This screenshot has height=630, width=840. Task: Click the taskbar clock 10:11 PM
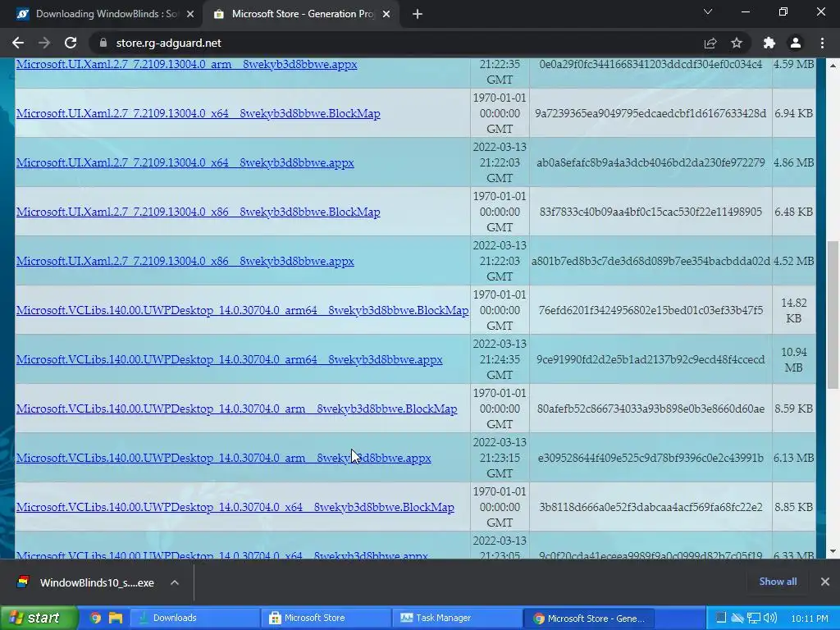click(810, 619)
